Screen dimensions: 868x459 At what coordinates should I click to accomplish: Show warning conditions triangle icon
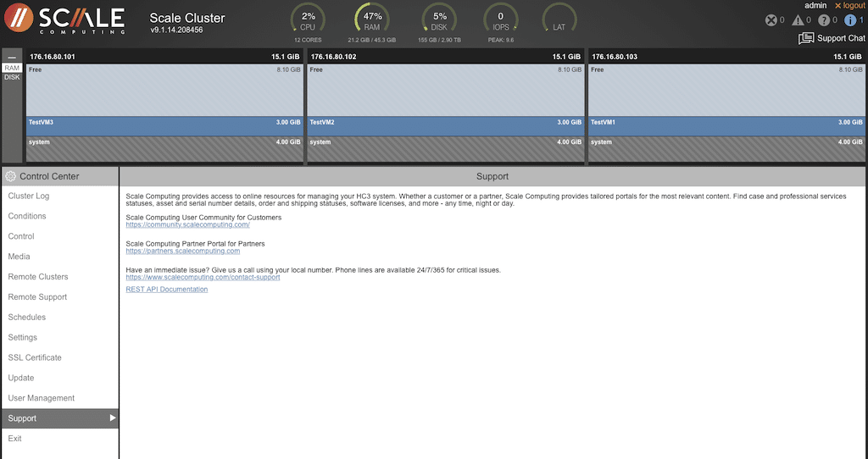[798, 20]
